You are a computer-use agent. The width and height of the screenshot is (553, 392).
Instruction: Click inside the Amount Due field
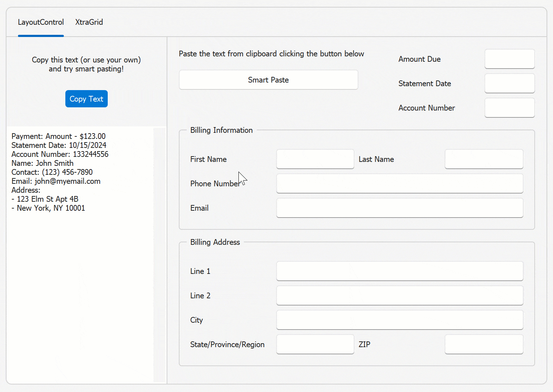point(510,59)
